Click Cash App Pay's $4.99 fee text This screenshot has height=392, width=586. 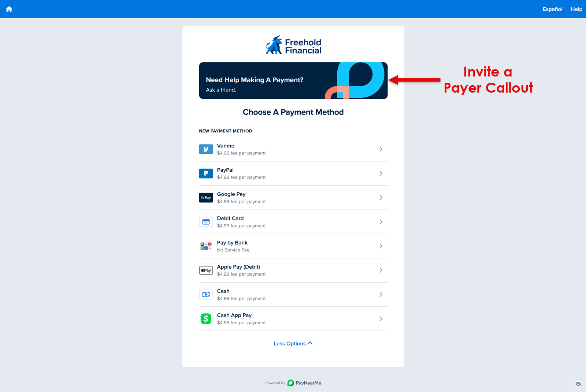coord(241,322)
